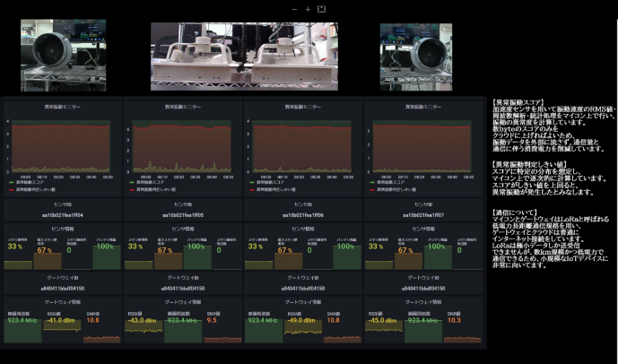The width and height of the screenshot is (618, 364).
Task: Open third 異常振動モニター panel title menu
Action: (302, 107)
